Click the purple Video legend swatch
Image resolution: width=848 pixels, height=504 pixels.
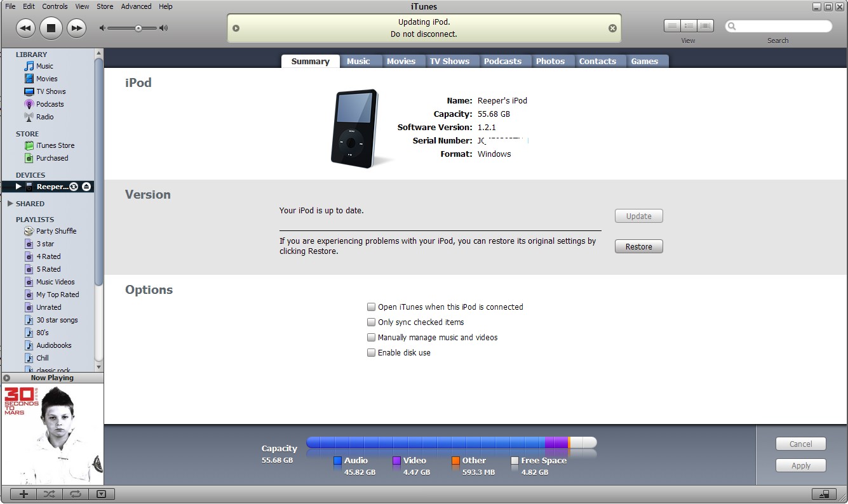396,461
